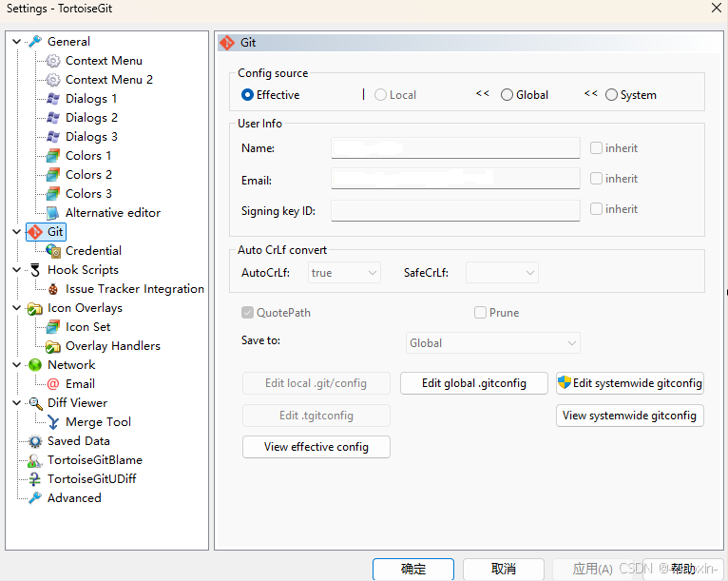Screen dimensions: 728x581
Task: Click View systemwide gitconfig button
Action: (x=630, y=416)
